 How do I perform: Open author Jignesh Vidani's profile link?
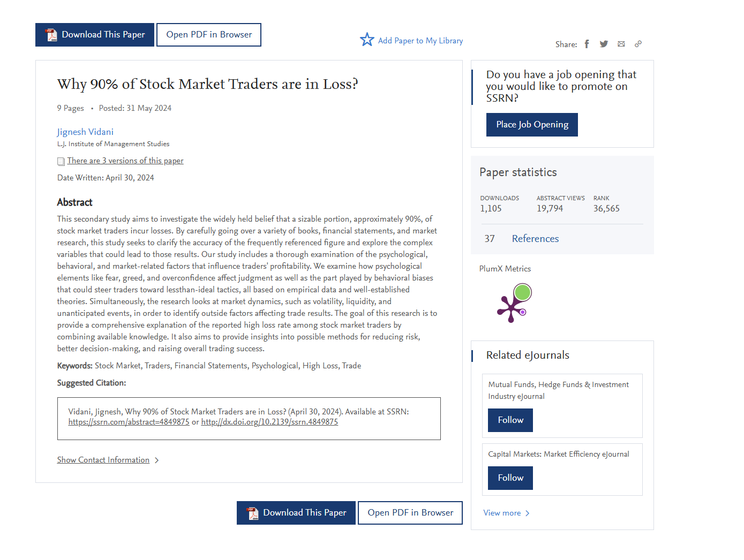coord(85,132)
